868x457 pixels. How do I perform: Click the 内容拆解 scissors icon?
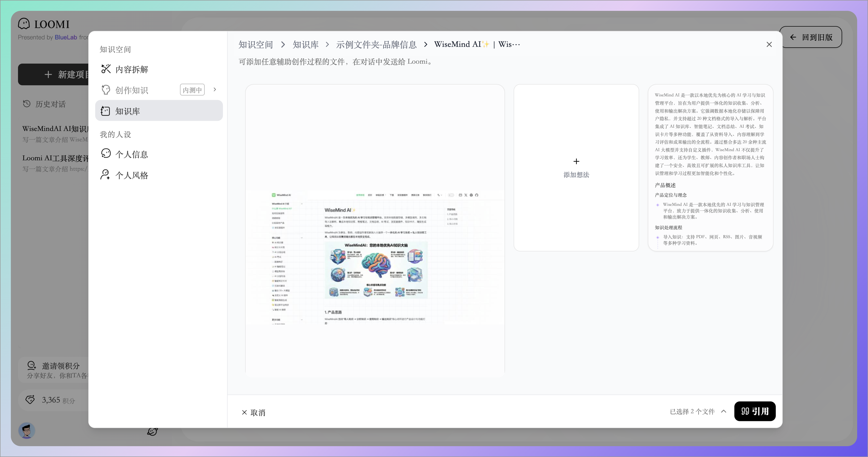click(x=106, y=69)
